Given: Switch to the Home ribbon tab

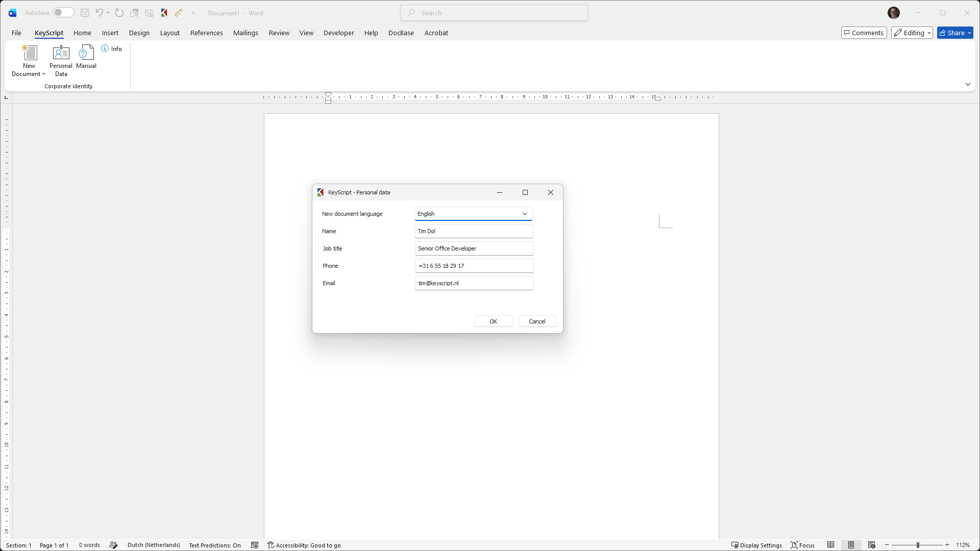Looking at the screenshot, I should [x=82, y=33].
